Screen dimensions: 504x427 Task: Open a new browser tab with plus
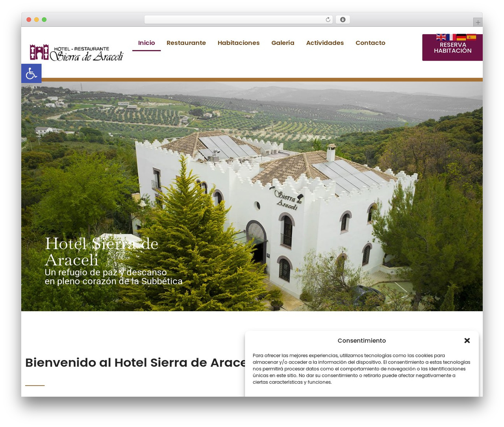pos(478,22)
